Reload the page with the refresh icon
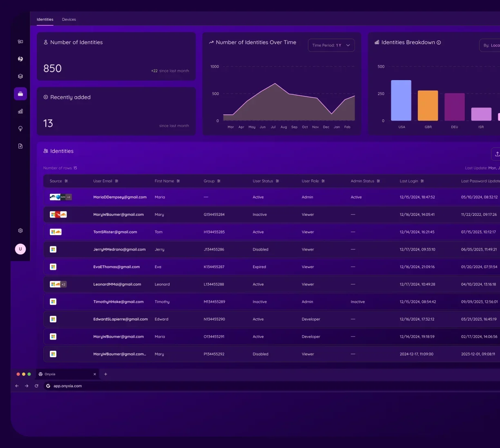500x448 pixels. point(36,386)
